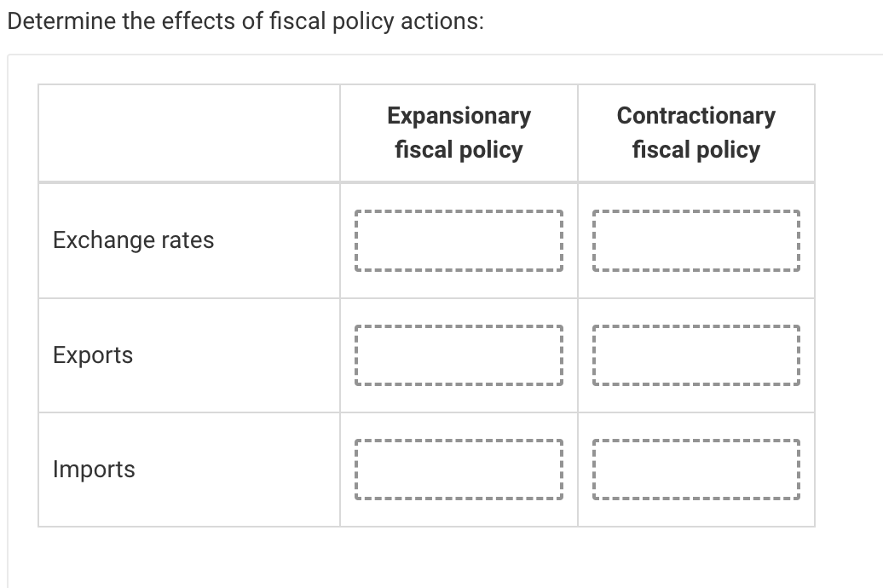
Task: Select the Imports row label
Action: pyautogui.click(x=94, y=469)
